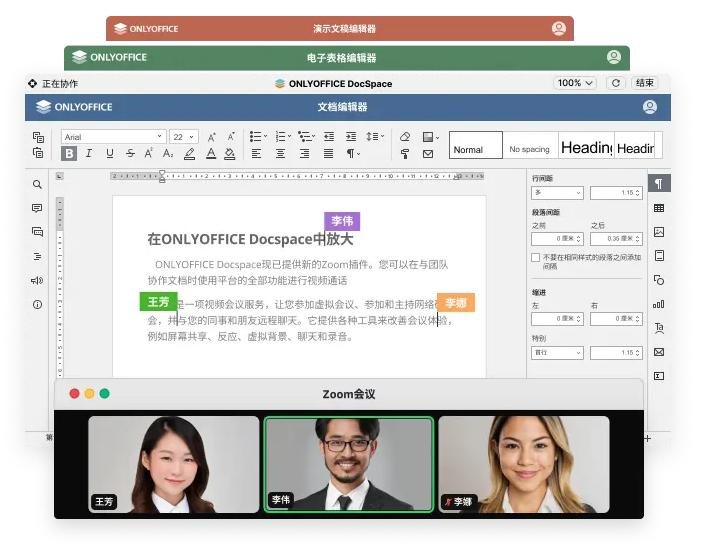Select the No spacing style

(x=530, y=145)
